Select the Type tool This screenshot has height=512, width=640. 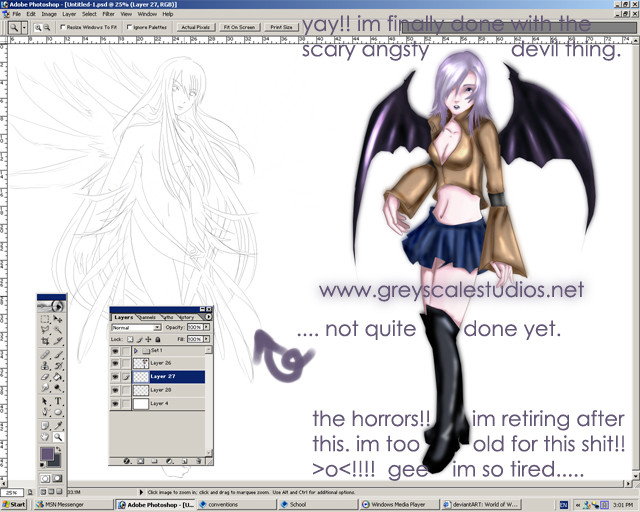(58, 401)
